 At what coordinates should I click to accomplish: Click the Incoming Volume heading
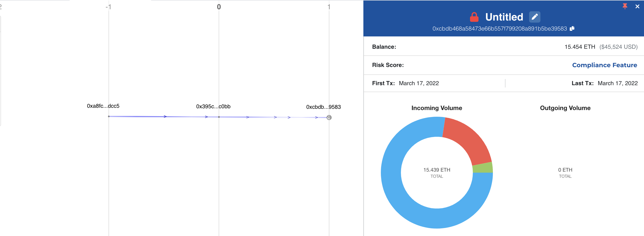coord(437,108)
